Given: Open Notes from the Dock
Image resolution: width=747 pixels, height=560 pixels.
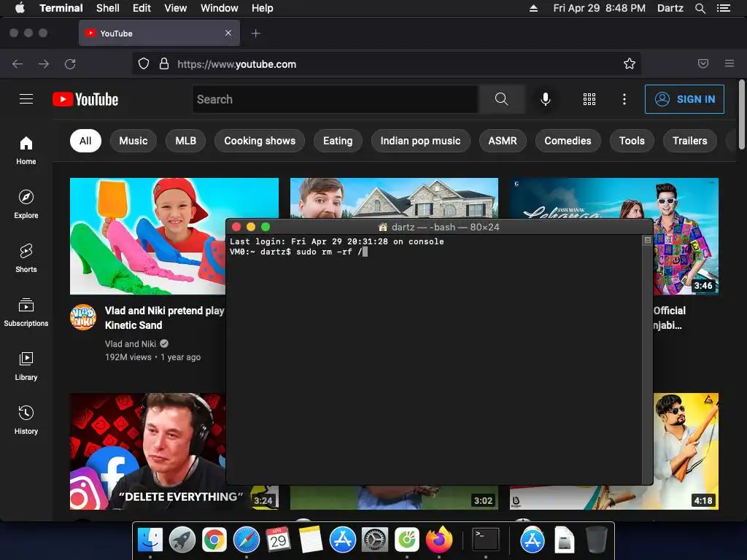Looking at the screenshot, I should 311,540.
